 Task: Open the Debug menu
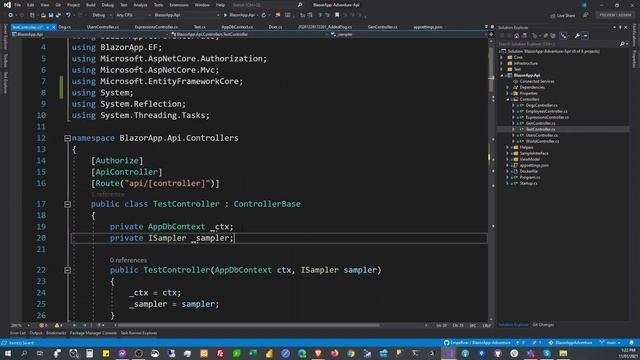(x=108, y=5)
